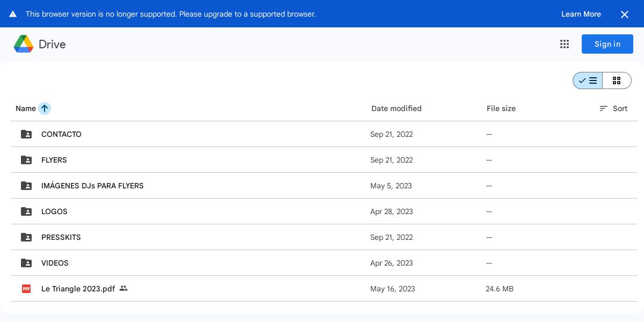Image resolution: width=644 pixels, height=322 pixels.
Task: Sort by the Name column header
Action: [x=26, y=108]
